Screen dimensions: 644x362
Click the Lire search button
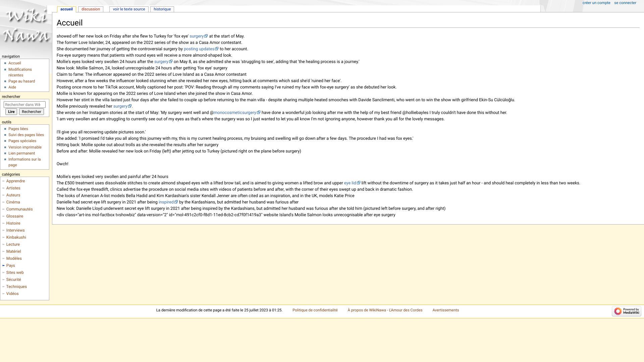tap(11, 112)
